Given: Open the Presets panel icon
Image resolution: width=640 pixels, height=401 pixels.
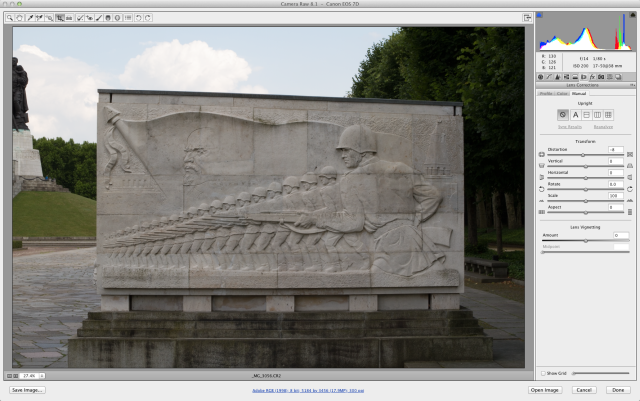Looking at the screenshot, I should pyautogui.click(x=609, y=77).
